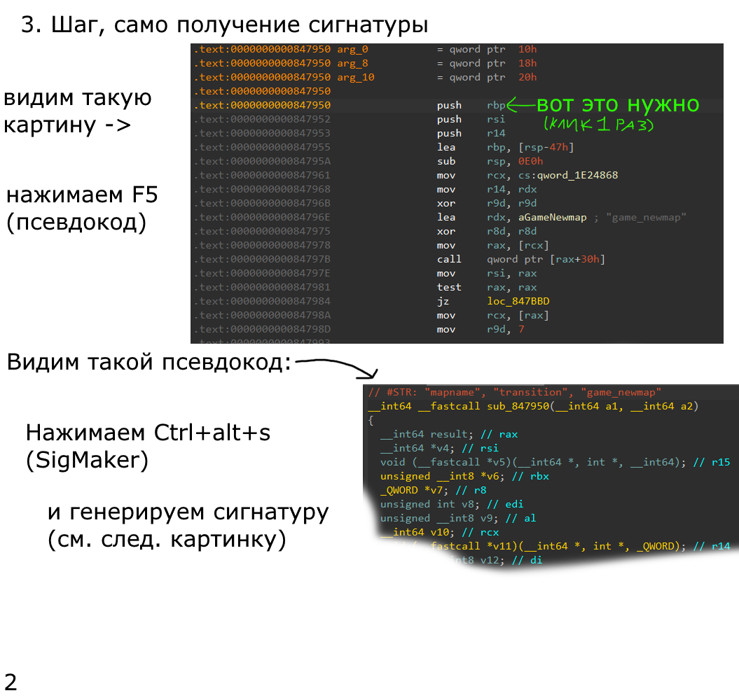This screenshot has height=700, width=739.
Task: Click the loc_847BBD jump target
Action: click(x=518, y=301)
